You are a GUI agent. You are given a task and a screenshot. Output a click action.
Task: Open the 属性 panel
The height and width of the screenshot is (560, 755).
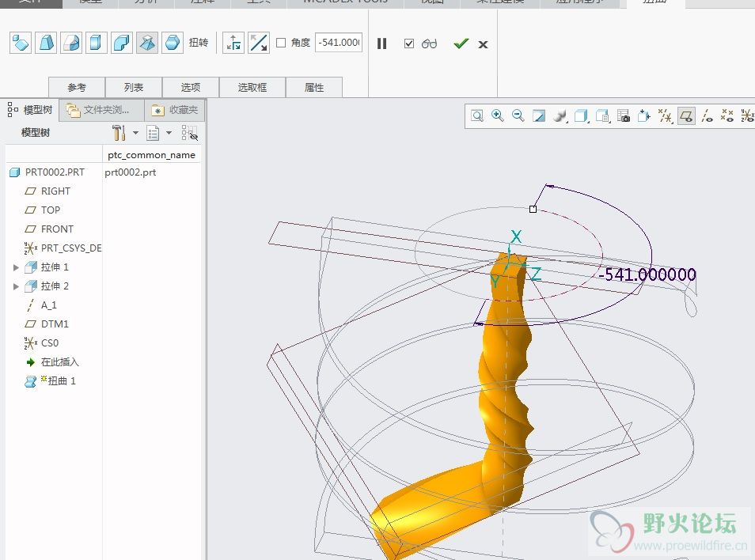(314, 88)
